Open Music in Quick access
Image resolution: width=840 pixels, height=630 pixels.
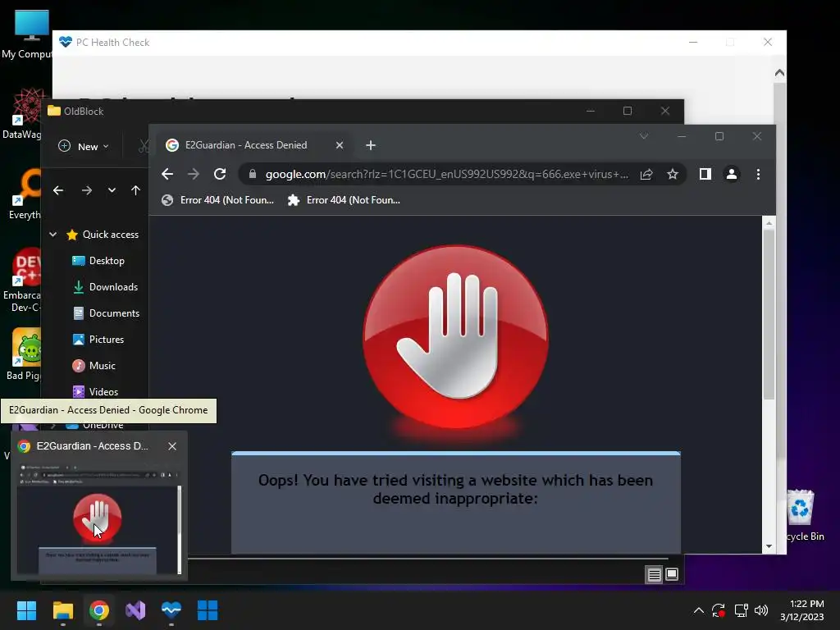[94, 366]
